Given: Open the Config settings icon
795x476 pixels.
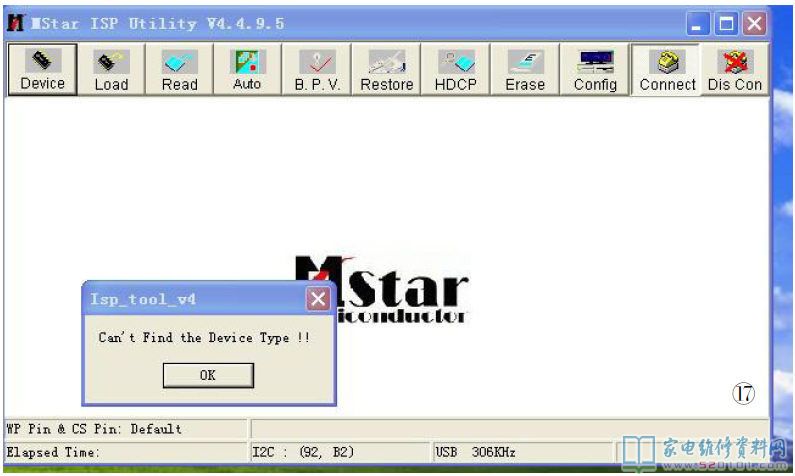Looking at the screenshot, I should 595,71.
